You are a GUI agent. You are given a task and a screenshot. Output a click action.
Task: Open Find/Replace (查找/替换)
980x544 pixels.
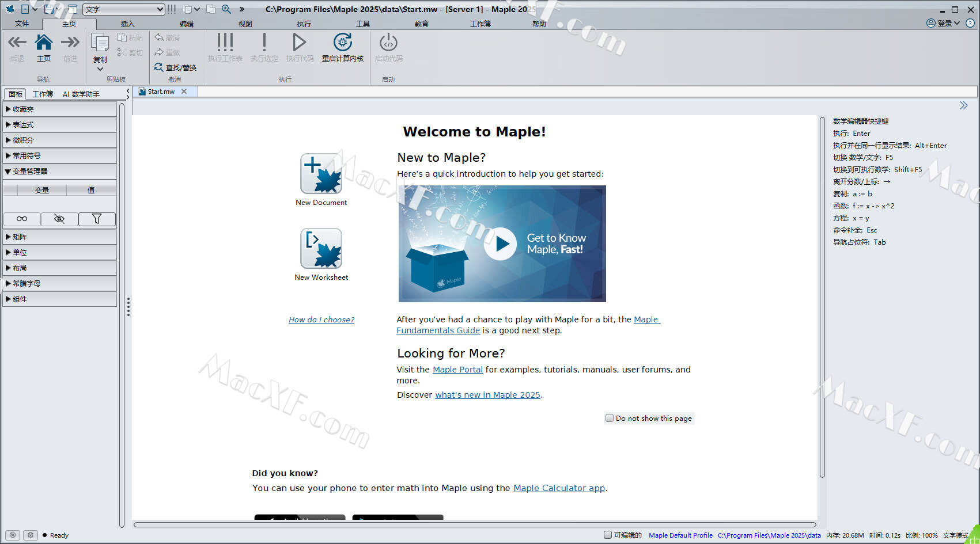pos(176,67)
